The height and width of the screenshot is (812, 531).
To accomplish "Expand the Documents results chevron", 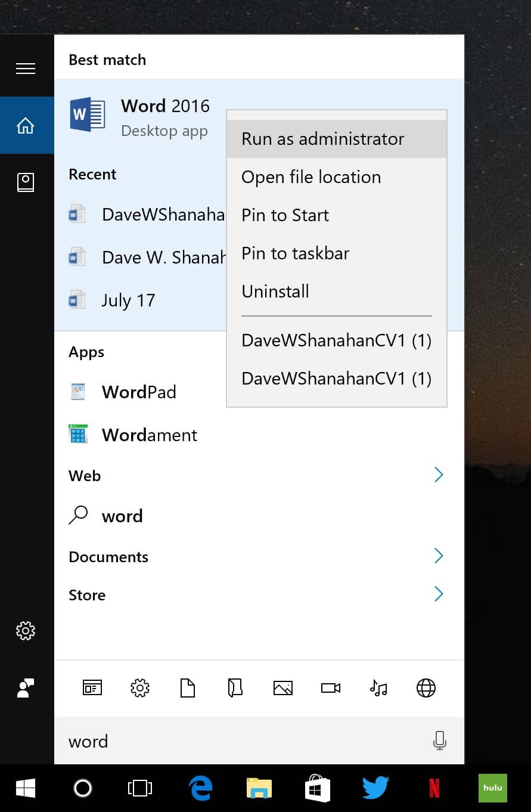I will (439, 556).
